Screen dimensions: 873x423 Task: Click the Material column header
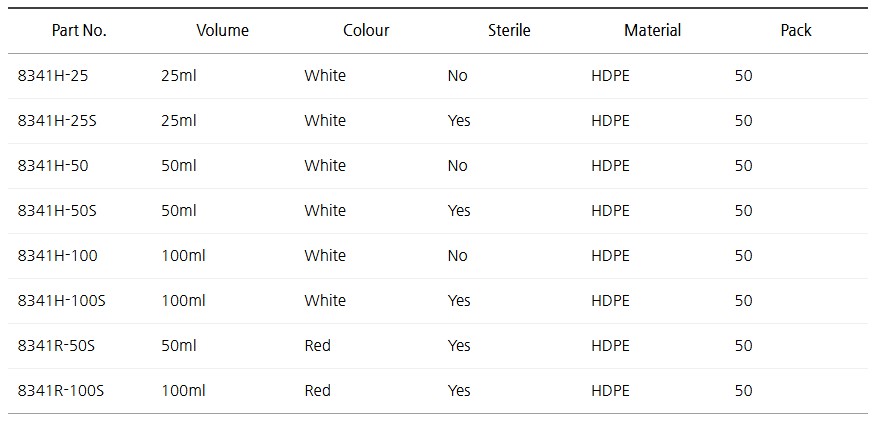tap(652, 30)
